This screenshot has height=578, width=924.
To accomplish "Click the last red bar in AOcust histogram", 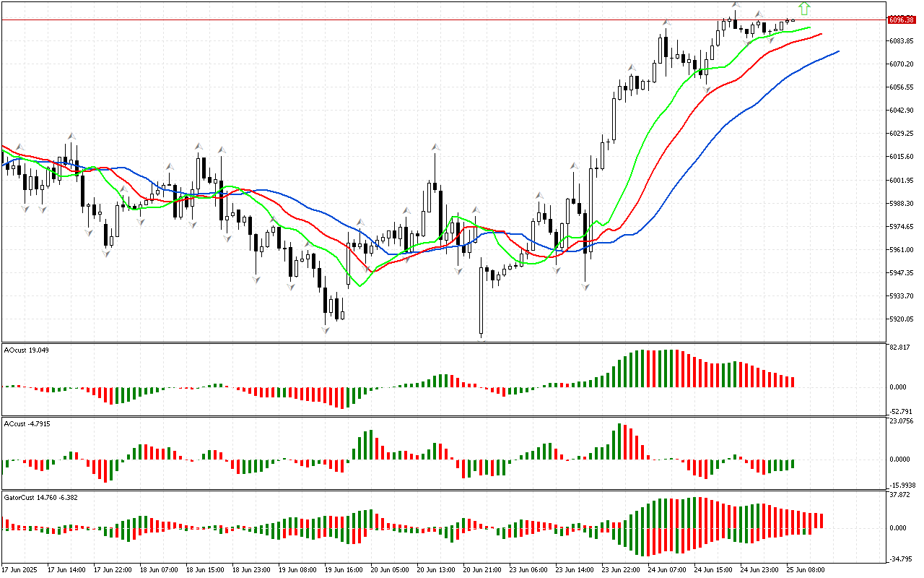I will pos(793,381).
